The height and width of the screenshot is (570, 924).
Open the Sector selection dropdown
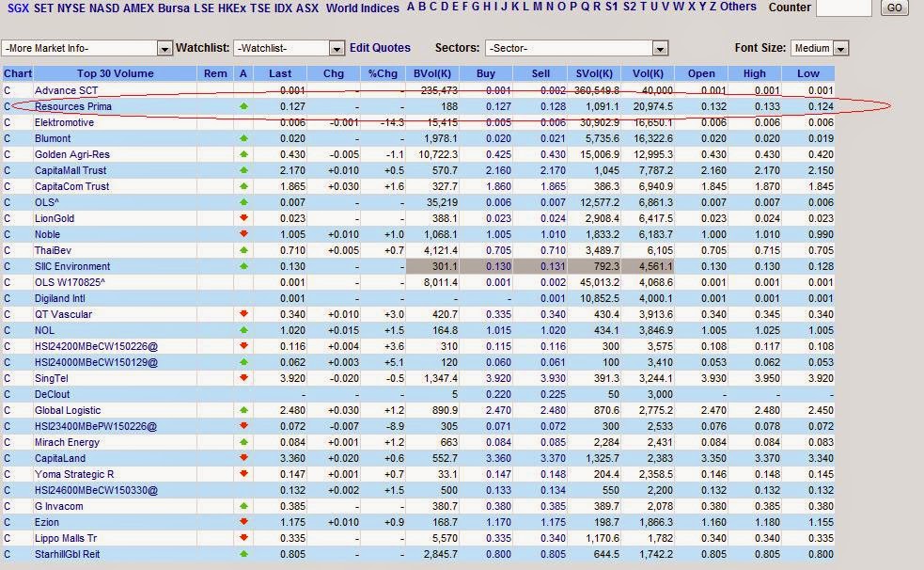[x=576, y=48]
